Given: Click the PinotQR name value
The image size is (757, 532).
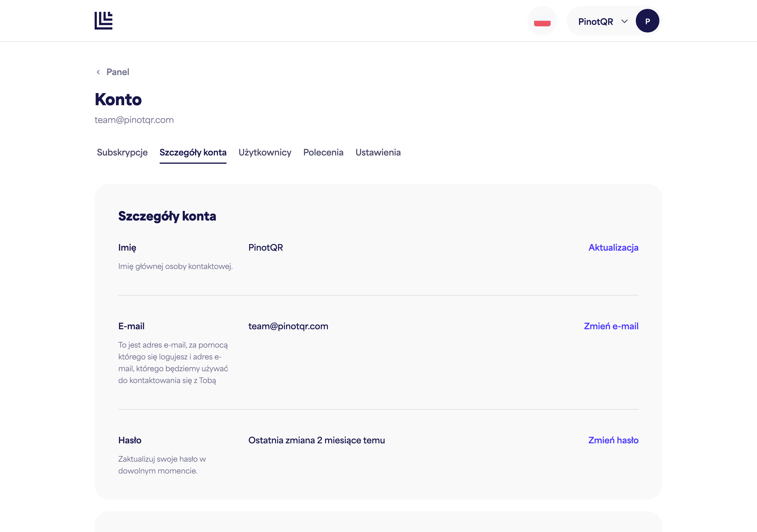Looking at the screenshot, I should (x=266, y=248).
